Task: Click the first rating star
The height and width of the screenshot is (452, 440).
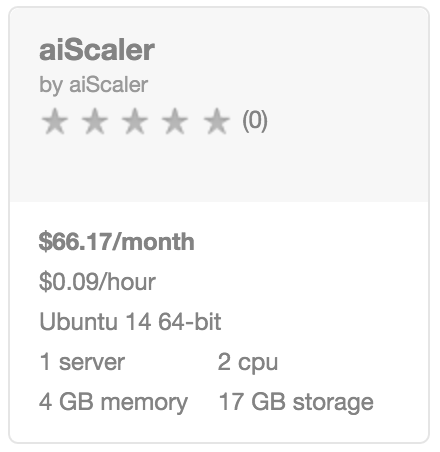Action: [x=55, y=121]
